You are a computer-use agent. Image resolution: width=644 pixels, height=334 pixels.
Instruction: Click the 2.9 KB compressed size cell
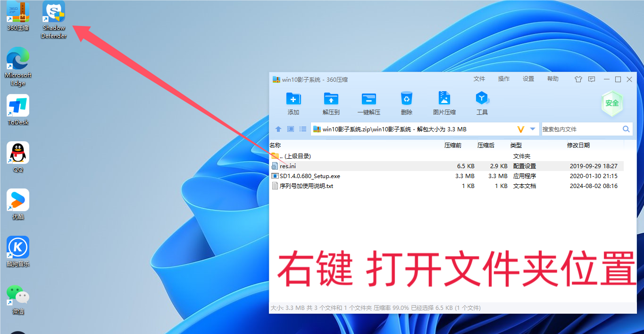click(499, 166)
